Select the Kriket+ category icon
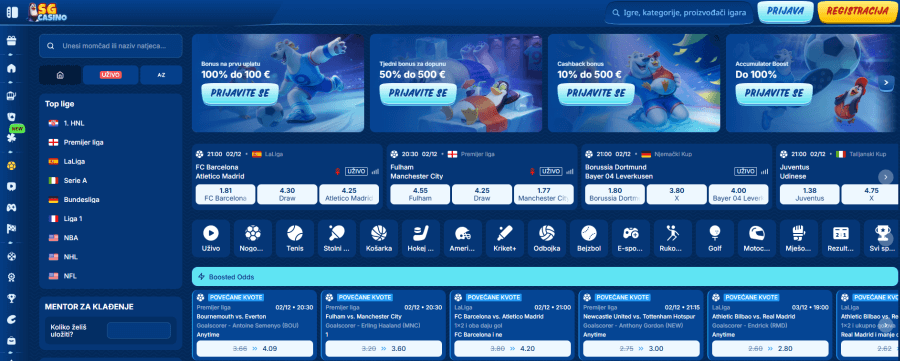 coord(505,238)
